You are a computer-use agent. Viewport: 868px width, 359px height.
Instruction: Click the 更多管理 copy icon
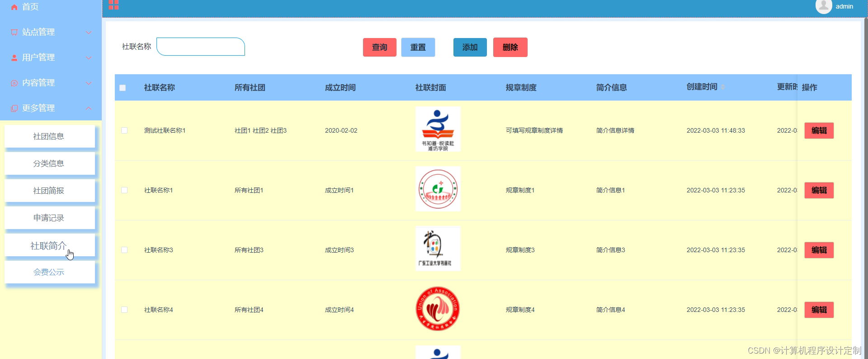click(14, 108)
